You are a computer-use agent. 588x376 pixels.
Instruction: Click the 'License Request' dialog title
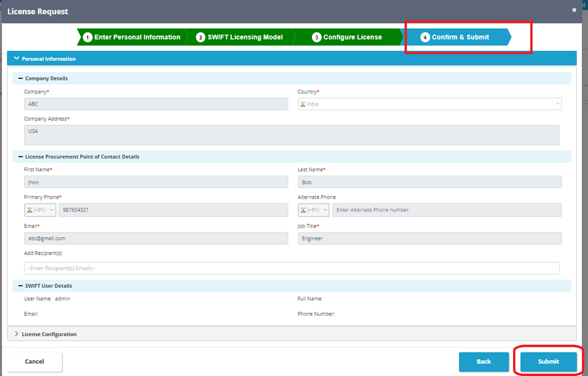tap(38, 11)
